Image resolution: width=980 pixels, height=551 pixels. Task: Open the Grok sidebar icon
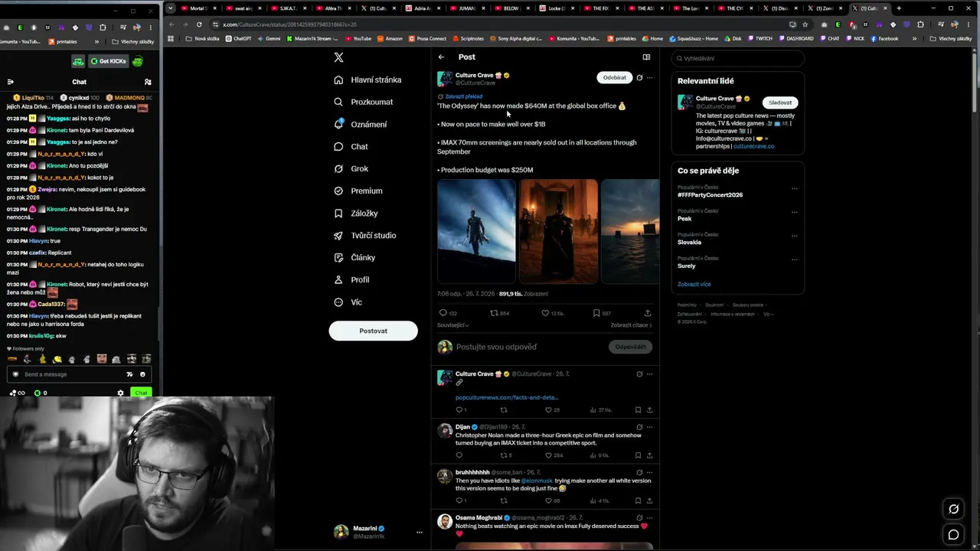(338, 168)
